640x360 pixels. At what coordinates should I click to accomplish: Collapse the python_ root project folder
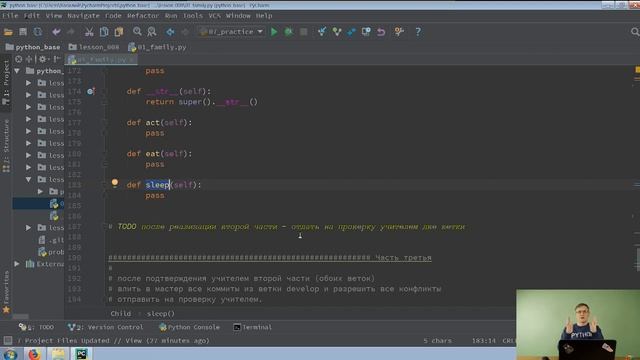coord(17,71)
